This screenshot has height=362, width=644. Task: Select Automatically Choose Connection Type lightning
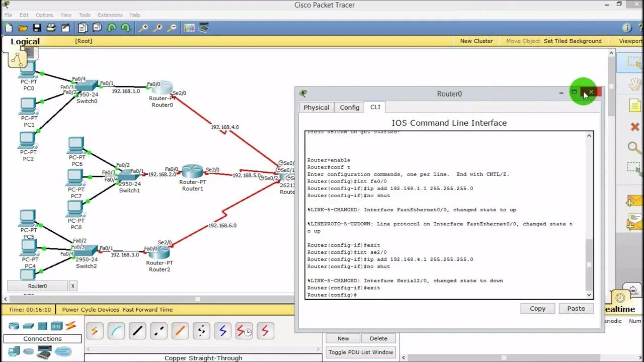tap(95, 331)
